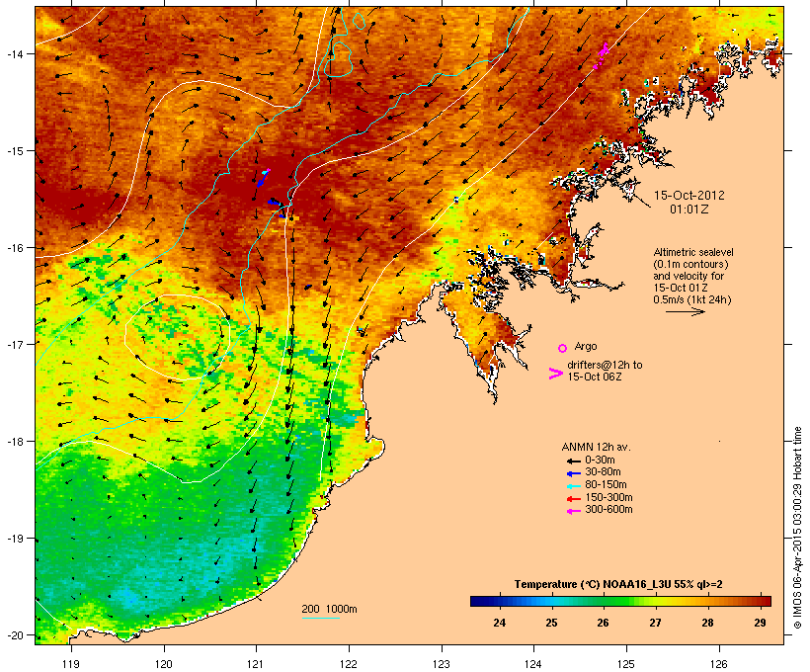The image size is (810, 672).
Task: Click the latitude axis label '-19'
Action: tap(14, 539)
